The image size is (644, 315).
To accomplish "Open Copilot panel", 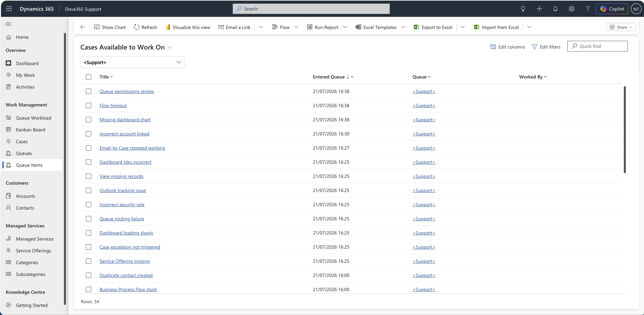I will coord(612,9).
